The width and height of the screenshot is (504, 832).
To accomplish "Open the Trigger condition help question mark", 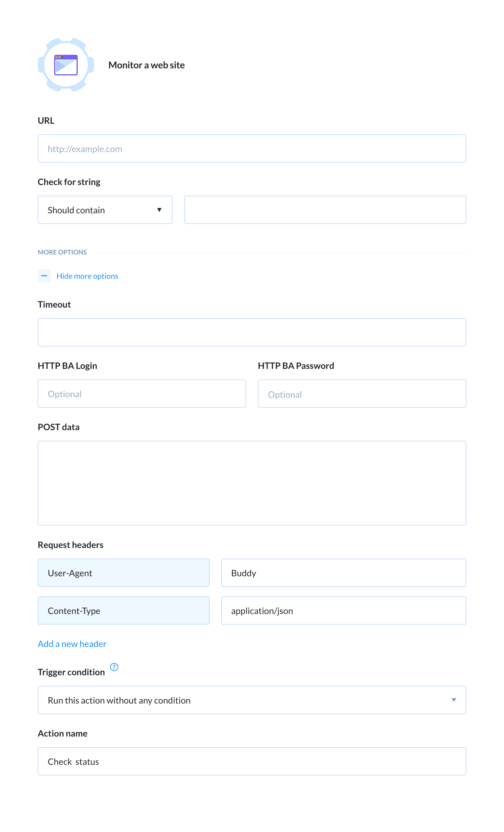I will [x=114, y=667].
